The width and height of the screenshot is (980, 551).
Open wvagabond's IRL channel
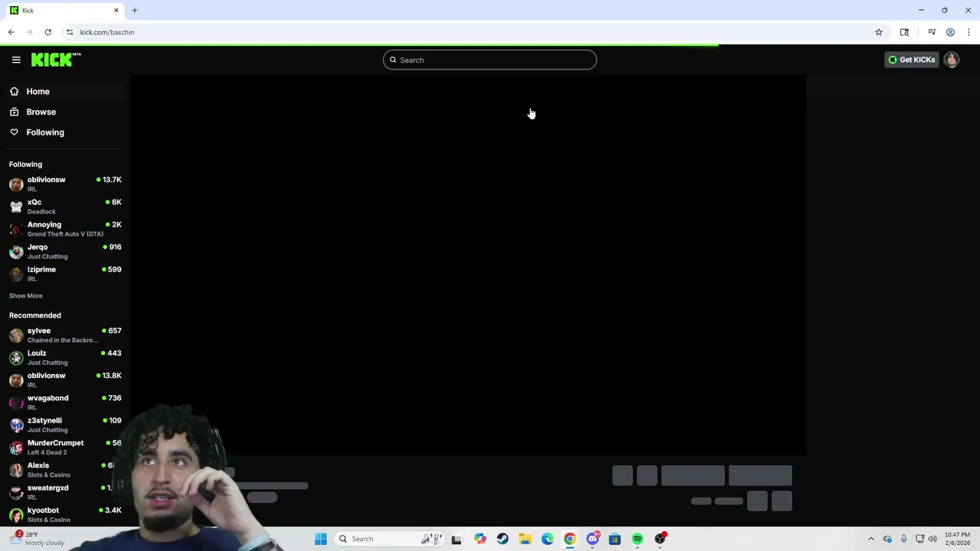pos(65,403)
